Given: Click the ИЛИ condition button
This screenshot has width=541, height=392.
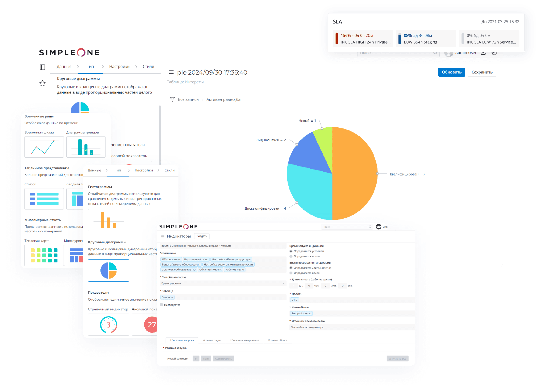Looking at the screenshot, I should 206,358.
